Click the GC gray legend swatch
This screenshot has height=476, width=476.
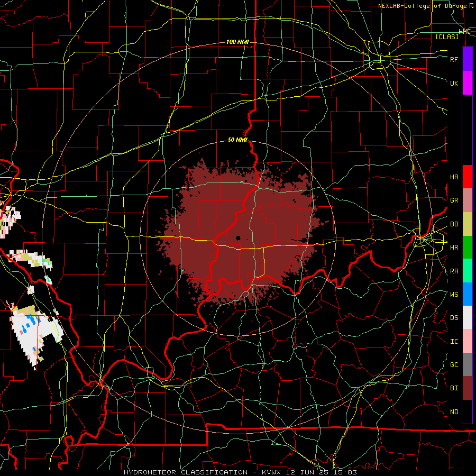(467, 364)
